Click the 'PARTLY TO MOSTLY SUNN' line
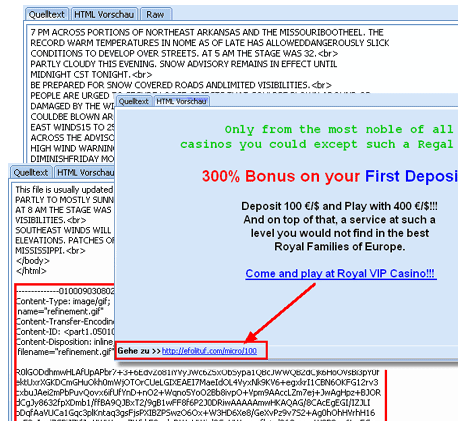 click(x=64, y=200)
